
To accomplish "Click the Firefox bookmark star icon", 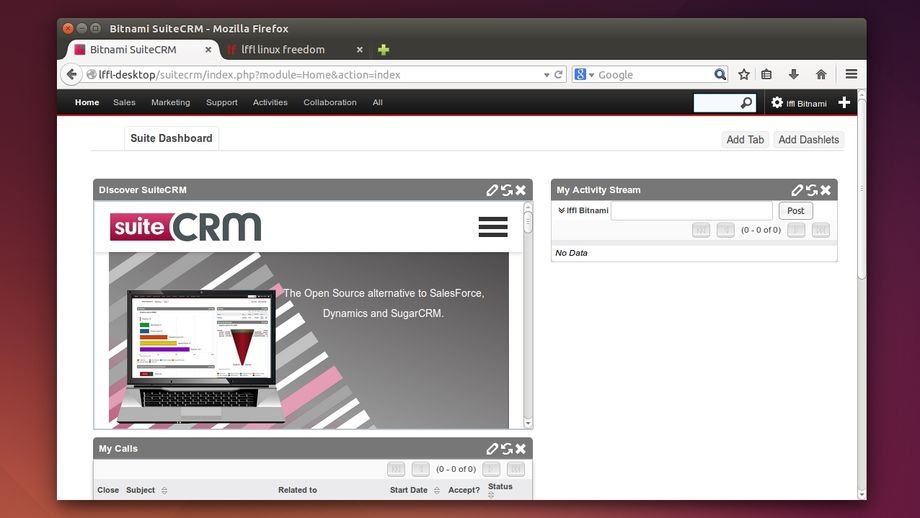I will (x=744, y=75).
